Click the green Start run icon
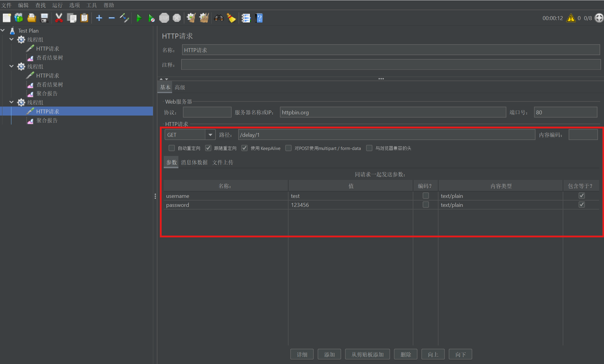604x364 pixels. point(139,18)
